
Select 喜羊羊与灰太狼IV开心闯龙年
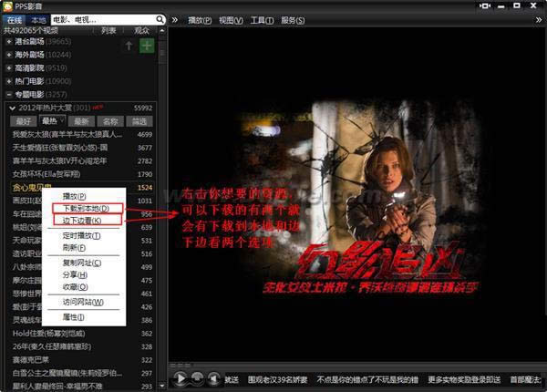tap(82, 160)
